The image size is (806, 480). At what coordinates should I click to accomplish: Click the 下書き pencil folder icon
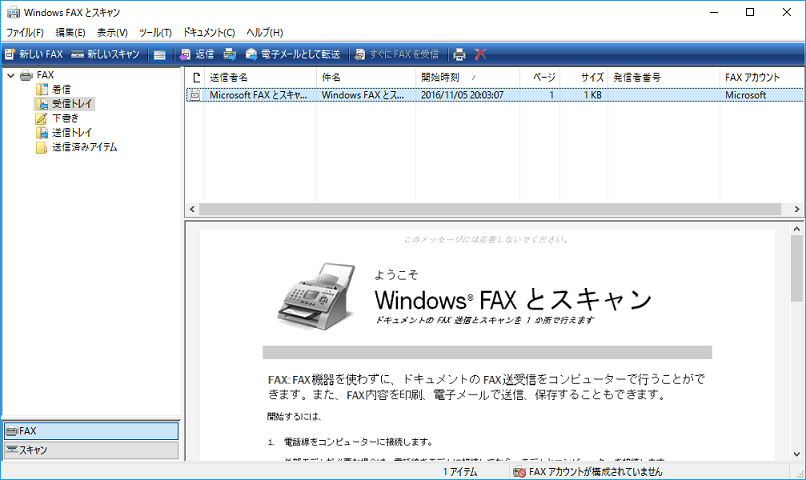tap(41, 118)
